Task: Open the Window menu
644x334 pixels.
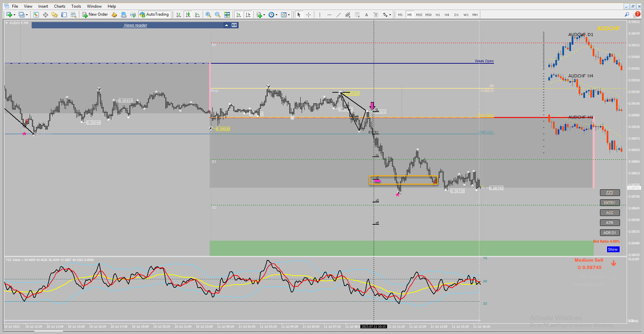Action: coord(94,6)
